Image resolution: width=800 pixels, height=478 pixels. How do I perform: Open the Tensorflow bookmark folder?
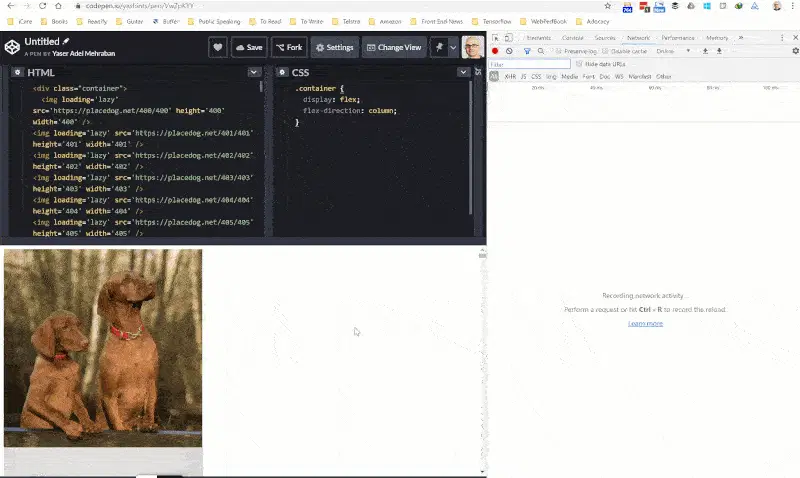[x=492, y=21]
